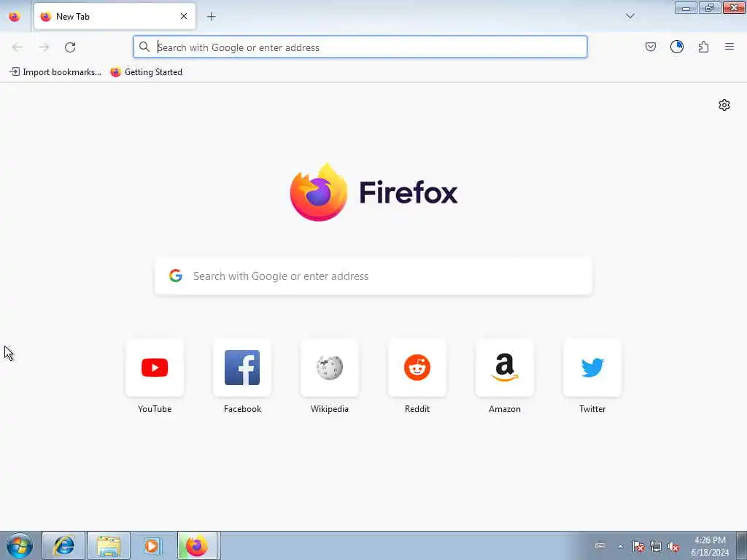Minimize the Firefox window
The image size is (747, 560).
[686, 7]
